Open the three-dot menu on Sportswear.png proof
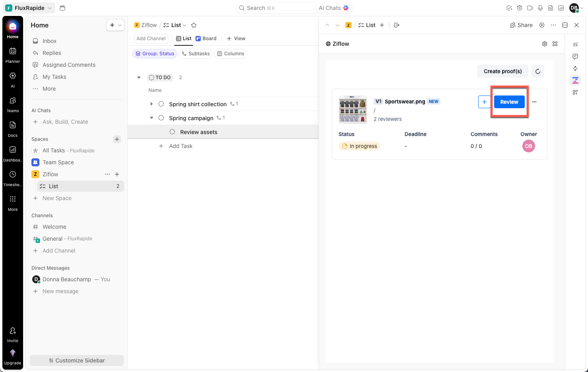Viewport: 588px width, 372px height. [534, 102]
